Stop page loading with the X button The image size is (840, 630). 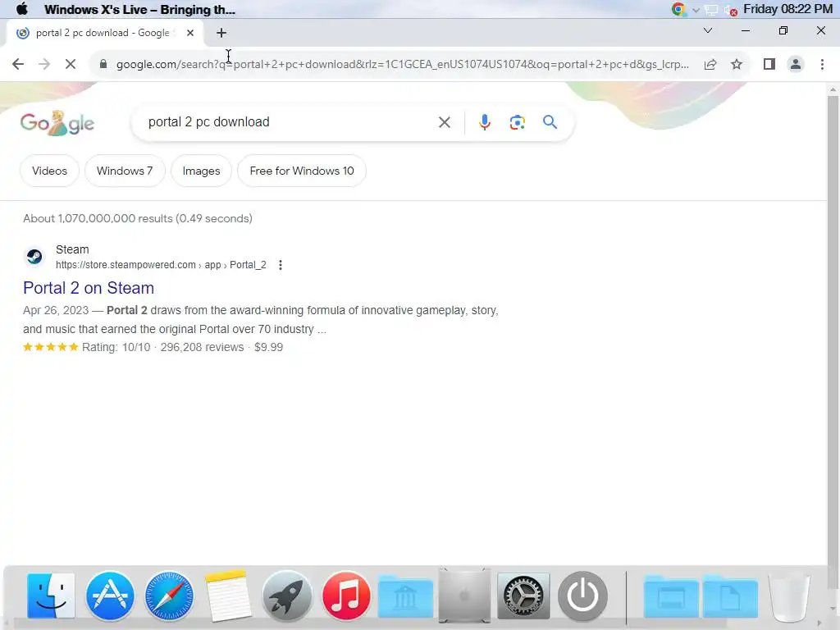pos(71,64)
